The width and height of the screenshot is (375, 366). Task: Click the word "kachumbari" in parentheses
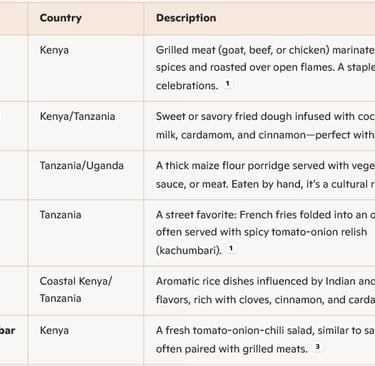[x=187, y=250]
